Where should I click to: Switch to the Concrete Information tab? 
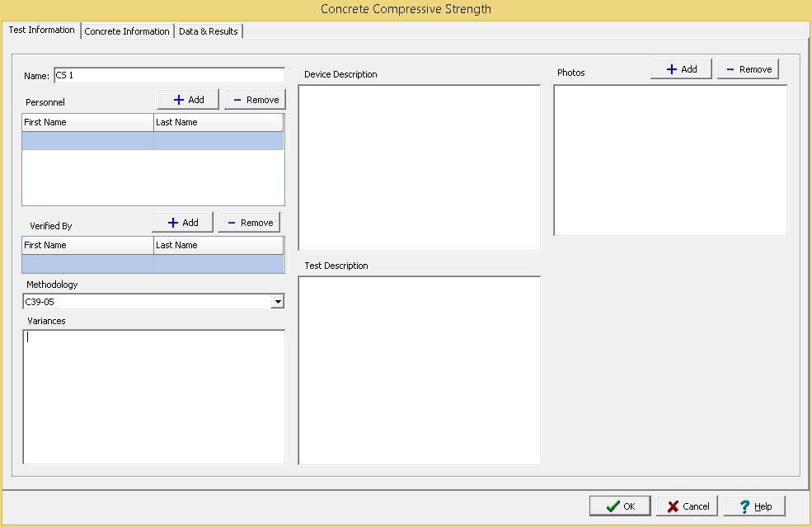[127, 31]
